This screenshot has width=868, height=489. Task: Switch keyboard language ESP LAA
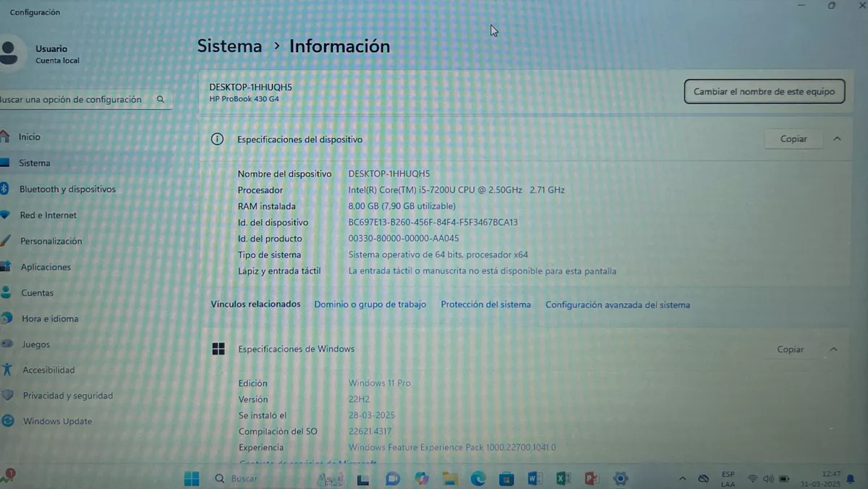(728, 479)
